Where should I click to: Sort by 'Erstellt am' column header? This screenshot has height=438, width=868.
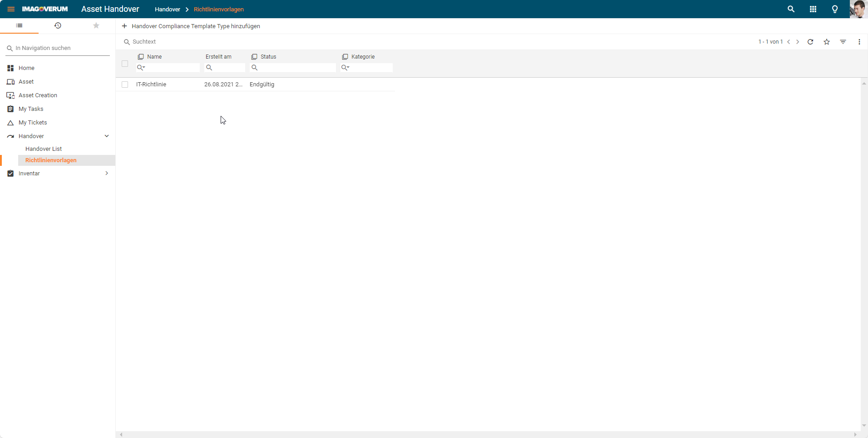(218, 57)
